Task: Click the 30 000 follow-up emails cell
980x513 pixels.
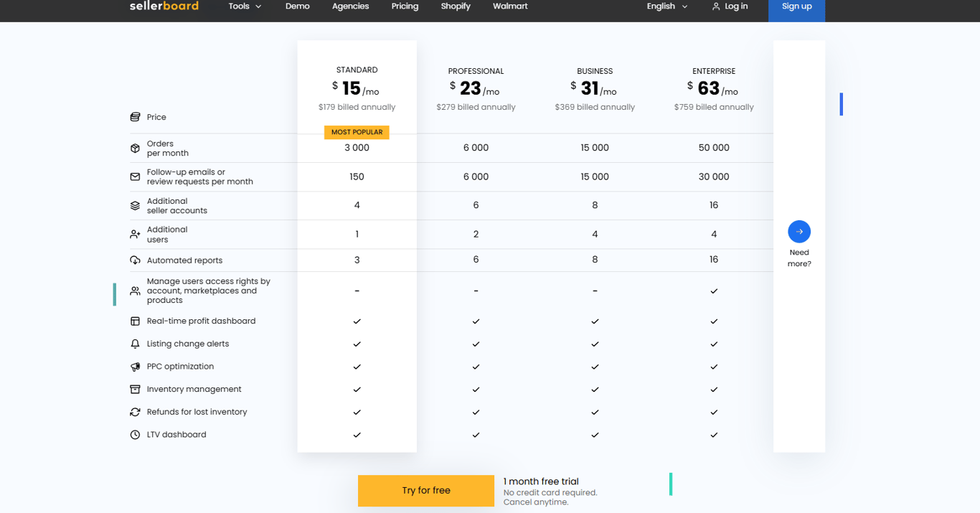Action: pyautogui.click(x=714, y=177)
